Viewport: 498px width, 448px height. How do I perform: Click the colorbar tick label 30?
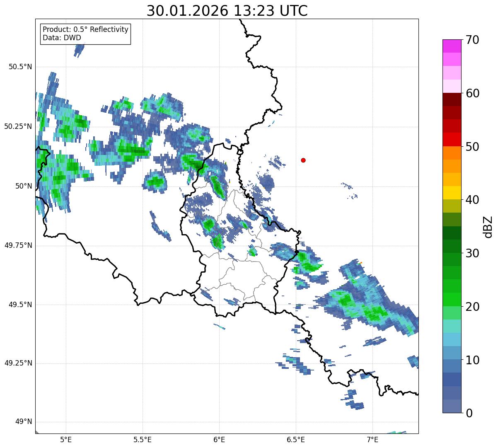pos(472,253)
